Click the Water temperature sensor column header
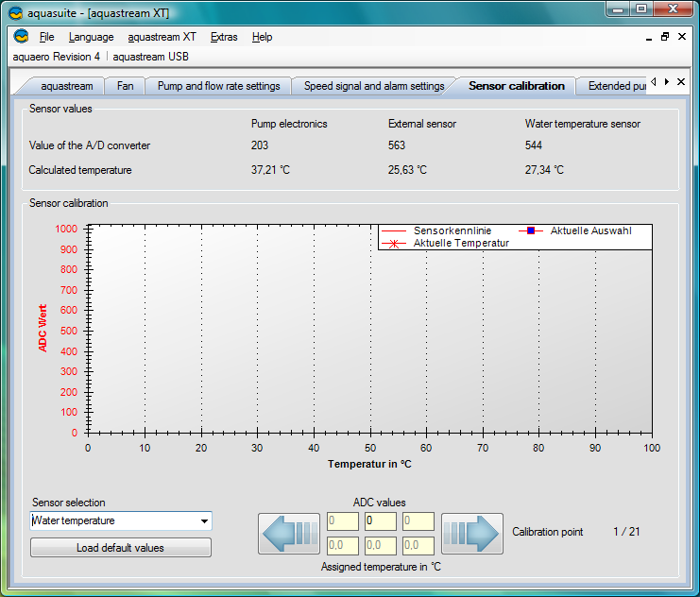This screenshot has height=597, width=700. tap(583, 124)
